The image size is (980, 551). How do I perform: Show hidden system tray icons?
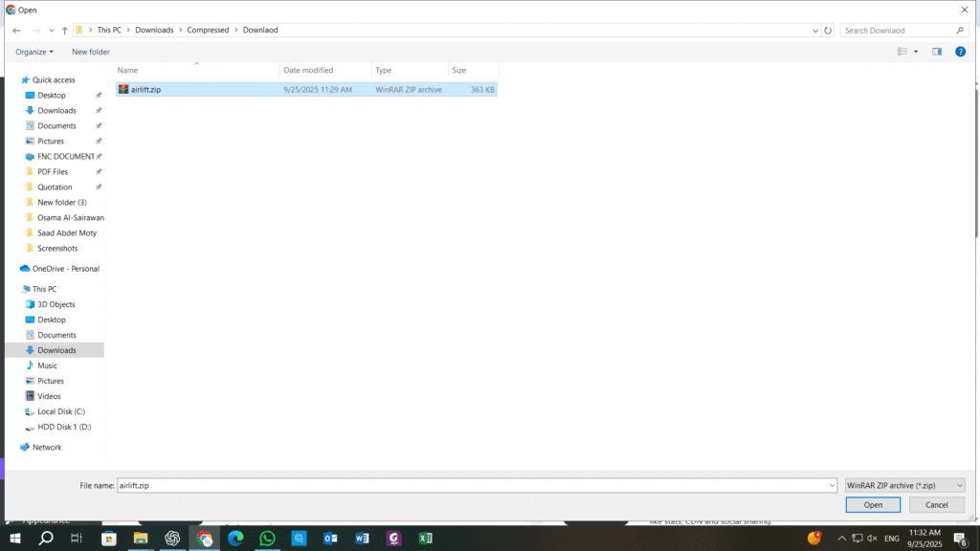842,538
